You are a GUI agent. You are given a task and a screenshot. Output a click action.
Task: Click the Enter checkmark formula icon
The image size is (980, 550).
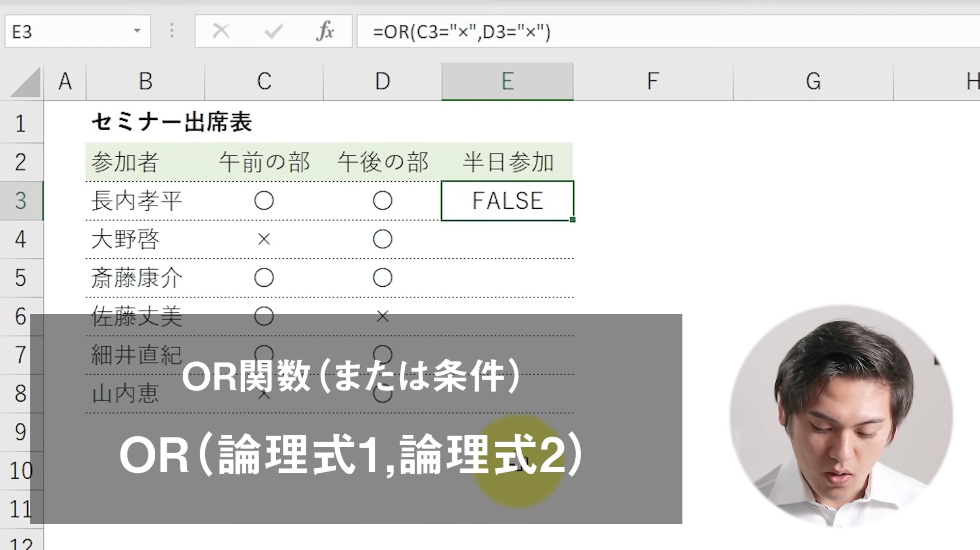coord(273,31)
